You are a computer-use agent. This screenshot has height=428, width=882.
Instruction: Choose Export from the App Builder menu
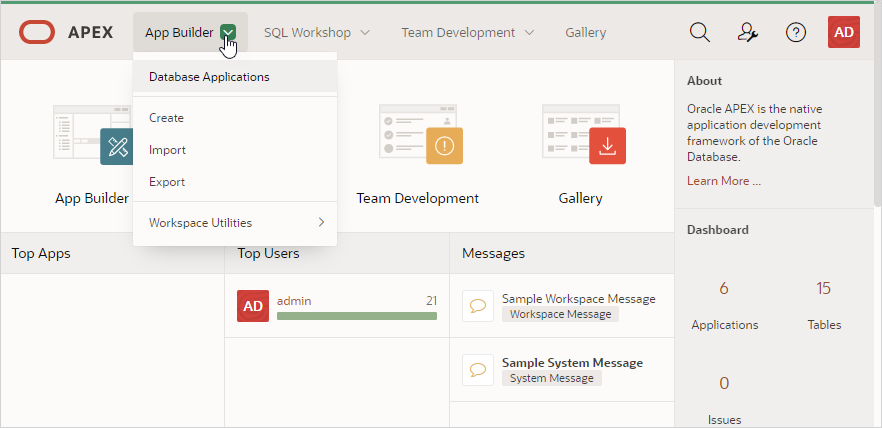point(235,182)
